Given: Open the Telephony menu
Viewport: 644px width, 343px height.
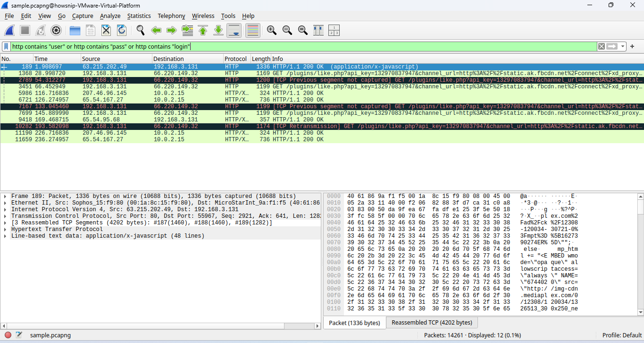Looking at the screenshot, I should coord(171,16).
